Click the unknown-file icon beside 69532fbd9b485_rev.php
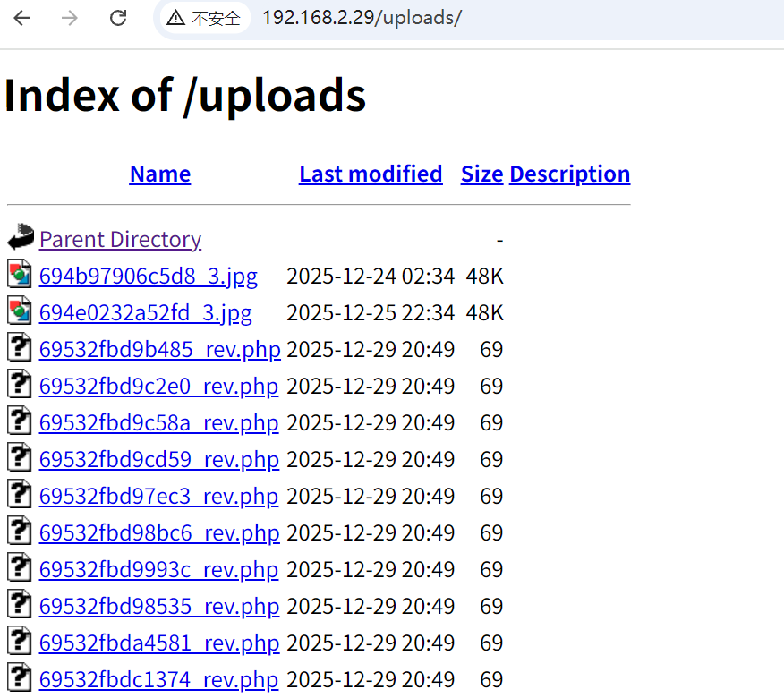 point(20,348)
